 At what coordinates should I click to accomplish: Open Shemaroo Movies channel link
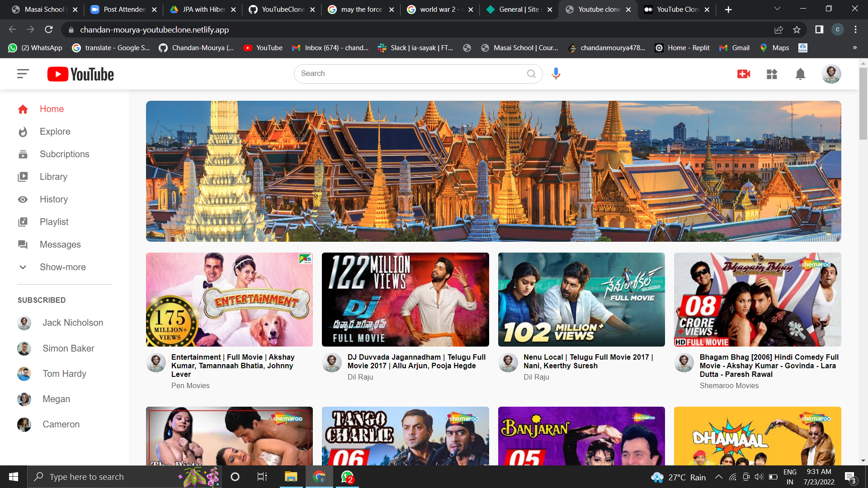coord(729,385)
